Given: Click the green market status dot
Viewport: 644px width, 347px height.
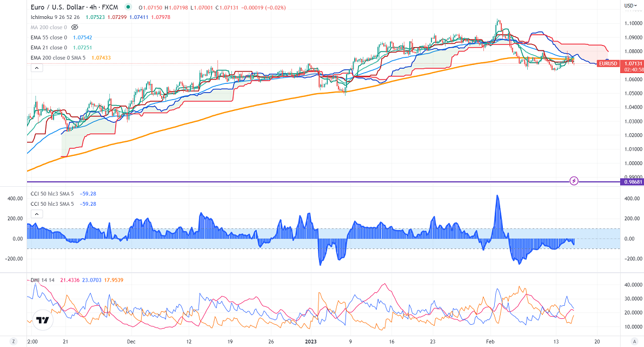Looking at the screenshot, I should [128, 8].
